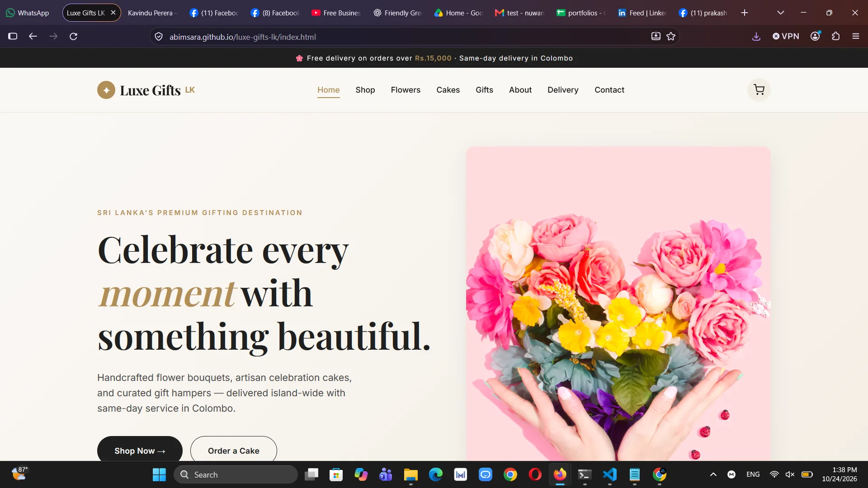Show hidden system tray icons chevron
The image size is (868, 488).
pyautogui.click(x=713, y=474)
